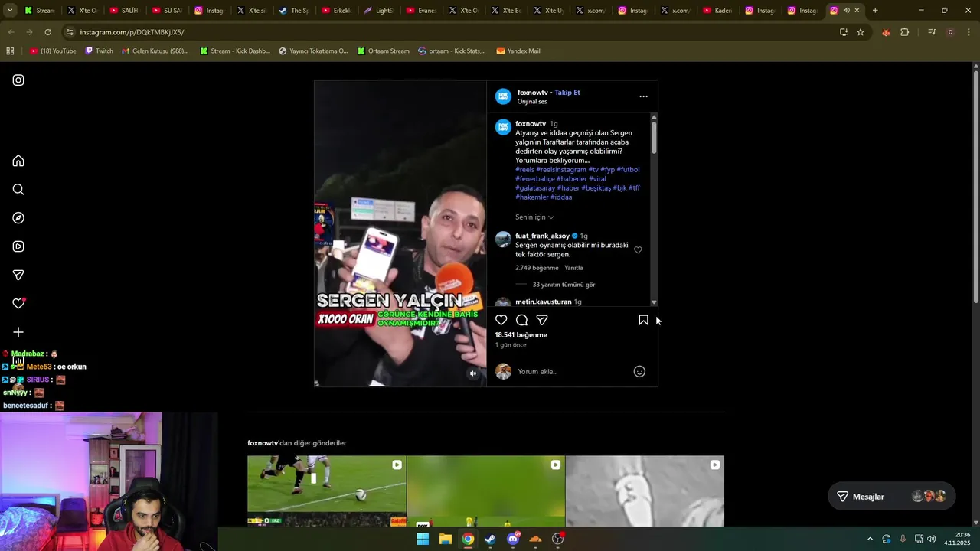Open File Explorer from taskbar
Image resolution: width=980 pixels, height=551 pixels.
coord(445,539)
